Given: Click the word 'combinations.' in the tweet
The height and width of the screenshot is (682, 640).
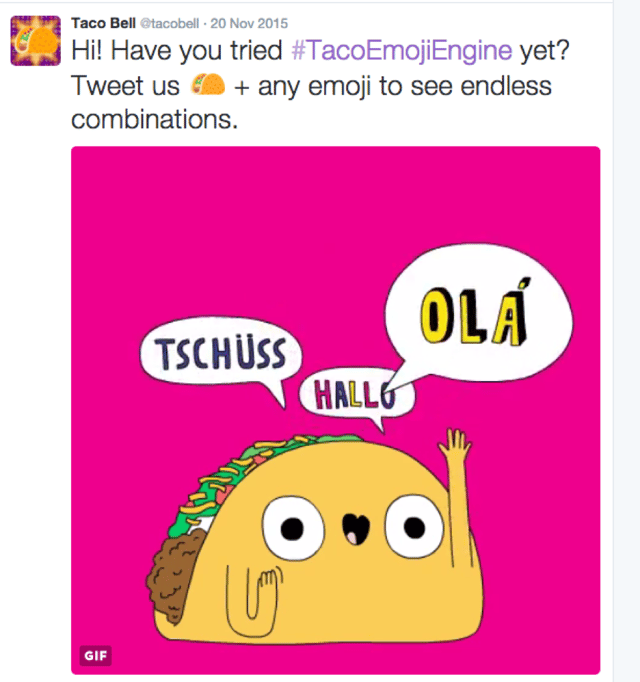Looking at the screenshot, I should tap(154, 119).
